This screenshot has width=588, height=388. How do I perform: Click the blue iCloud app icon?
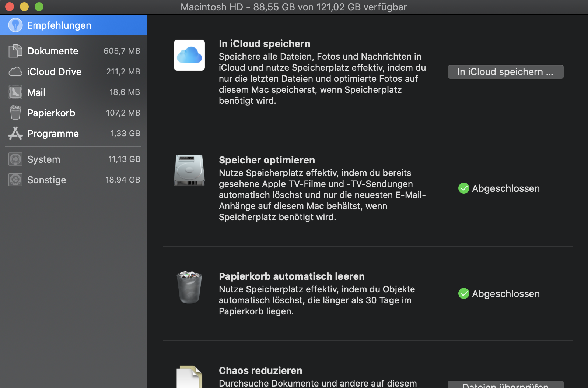coord(189,55)
